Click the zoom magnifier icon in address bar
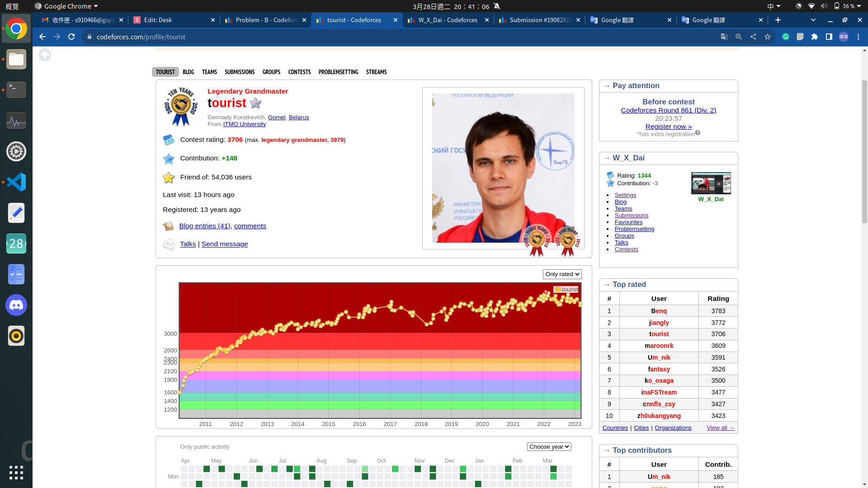This screenshot has height=488, width=868. [x=739, y=37]
